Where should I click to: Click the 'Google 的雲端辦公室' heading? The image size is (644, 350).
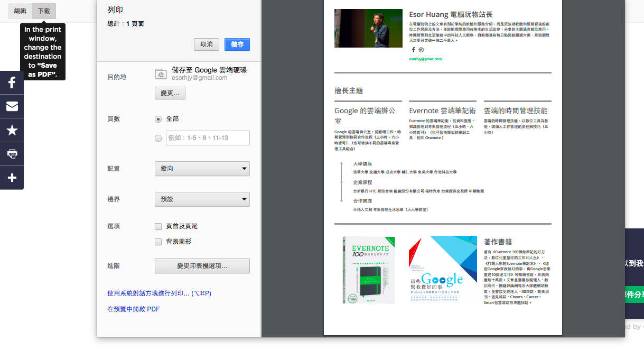coord(366,116)
